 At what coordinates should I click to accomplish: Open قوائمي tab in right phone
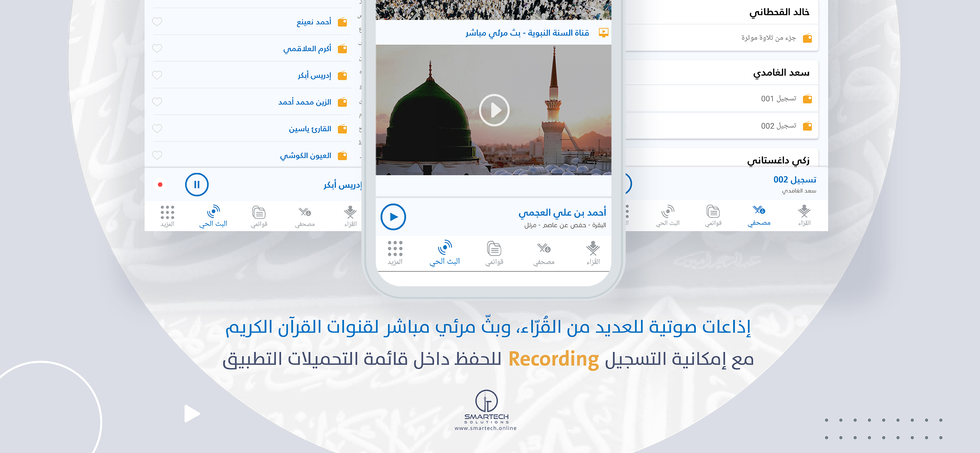[x=713, y=216]
